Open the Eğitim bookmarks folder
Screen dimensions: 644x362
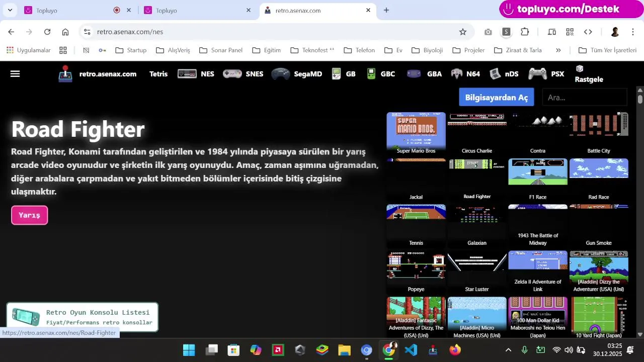(267, 50)
